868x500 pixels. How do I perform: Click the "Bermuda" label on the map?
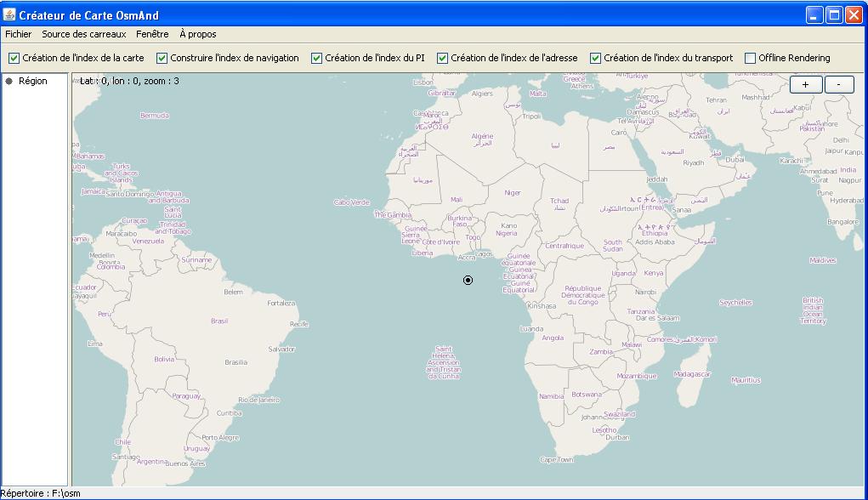tap(155, 116)
